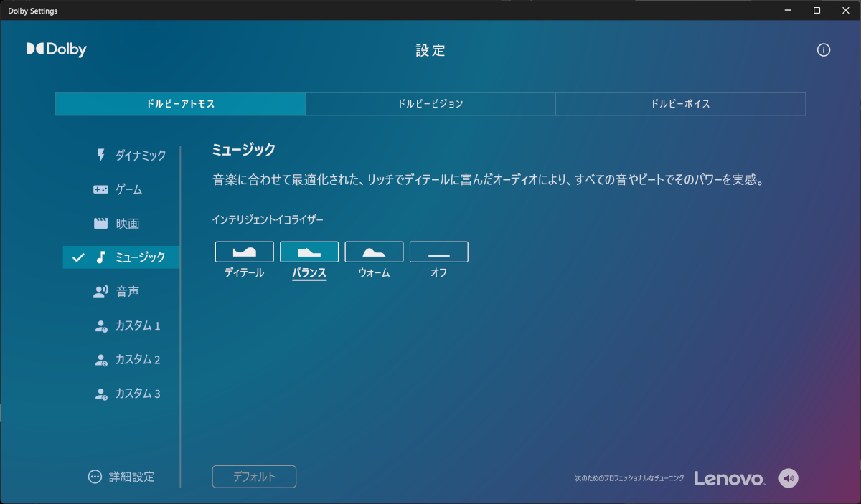Turn the intelligent equalizer オフ
Viewport: 861px width, 504px height.
click(438, 252)
